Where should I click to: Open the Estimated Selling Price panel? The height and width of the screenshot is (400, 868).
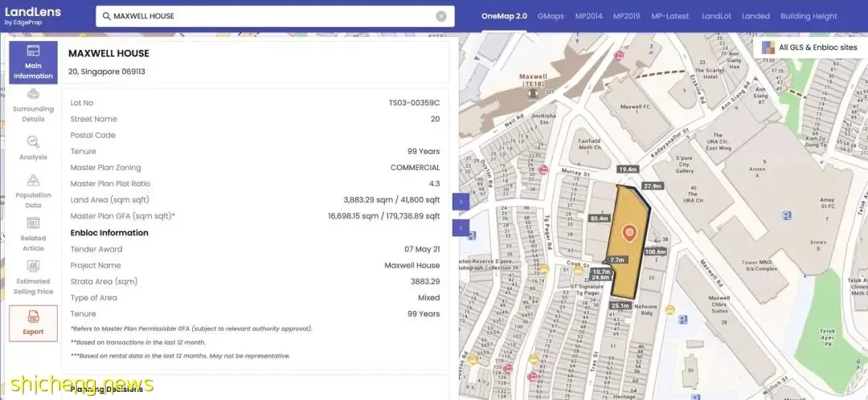tap(33, 278)
